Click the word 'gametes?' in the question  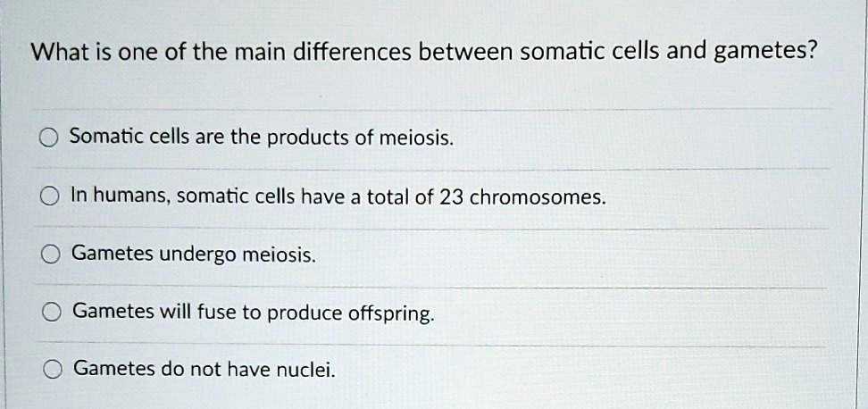pyautogui.click(x=766, y=54)
